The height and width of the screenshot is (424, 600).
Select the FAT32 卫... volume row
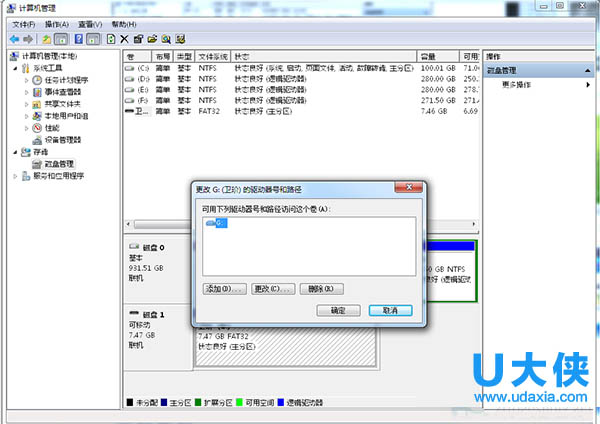(x=301, y=111)
